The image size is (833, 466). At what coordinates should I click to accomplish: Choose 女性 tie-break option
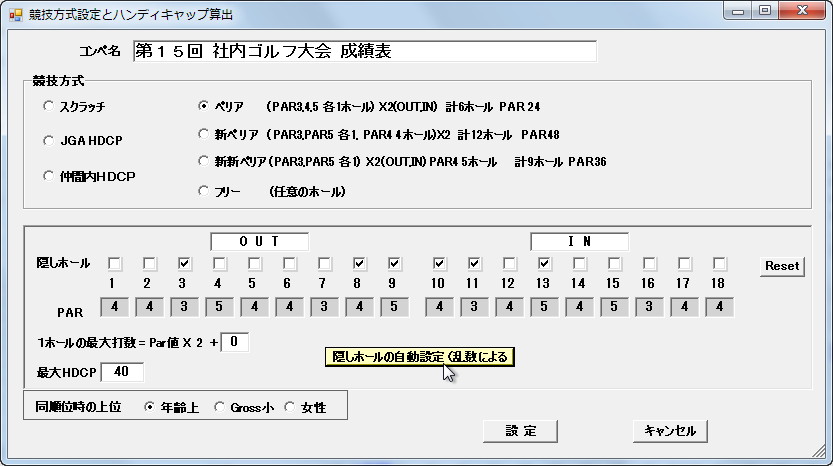290,407
